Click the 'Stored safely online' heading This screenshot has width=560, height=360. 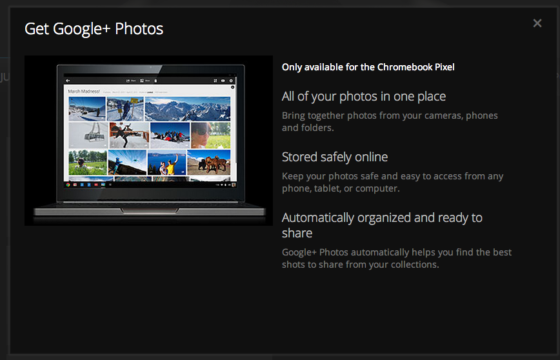(335, 157)
